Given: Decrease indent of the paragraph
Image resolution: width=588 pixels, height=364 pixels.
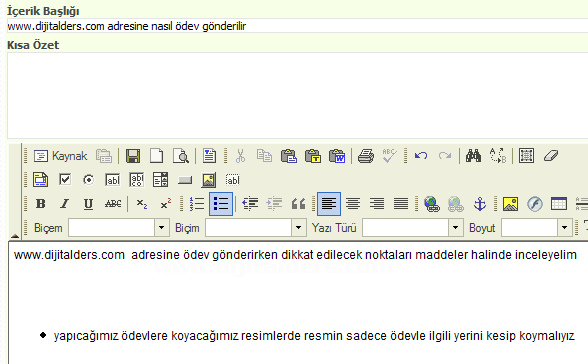Looking at the screenshot, I should pyautogui.click(x=250, y=204).
